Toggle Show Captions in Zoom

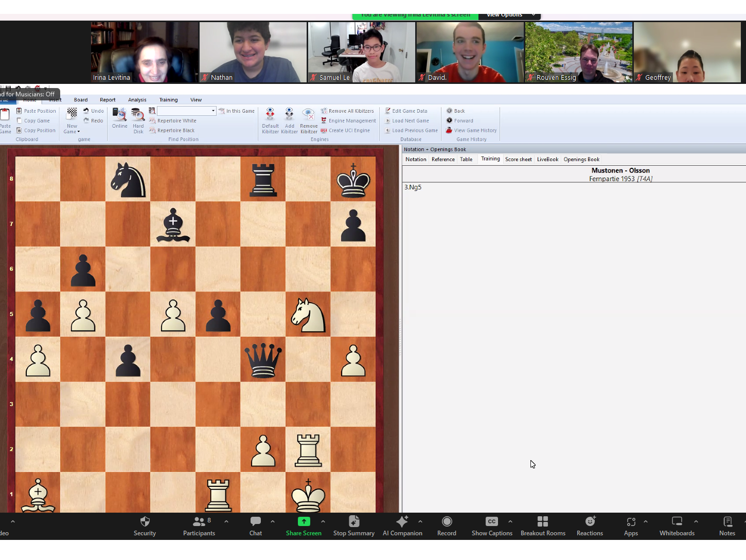click(491, 526)
